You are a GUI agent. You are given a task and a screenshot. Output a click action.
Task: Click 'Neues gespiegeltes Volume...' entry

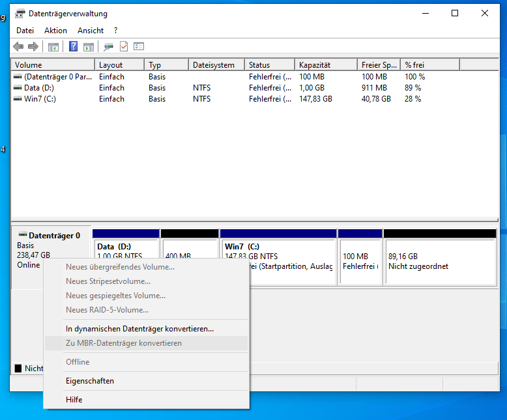click(147, 295)
